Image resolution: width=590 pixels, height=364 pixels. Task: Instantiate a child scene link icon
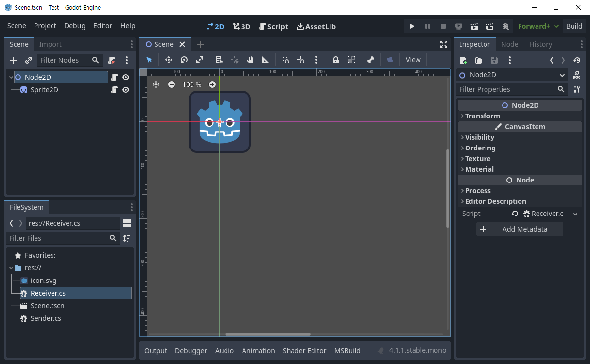(29, 60)
